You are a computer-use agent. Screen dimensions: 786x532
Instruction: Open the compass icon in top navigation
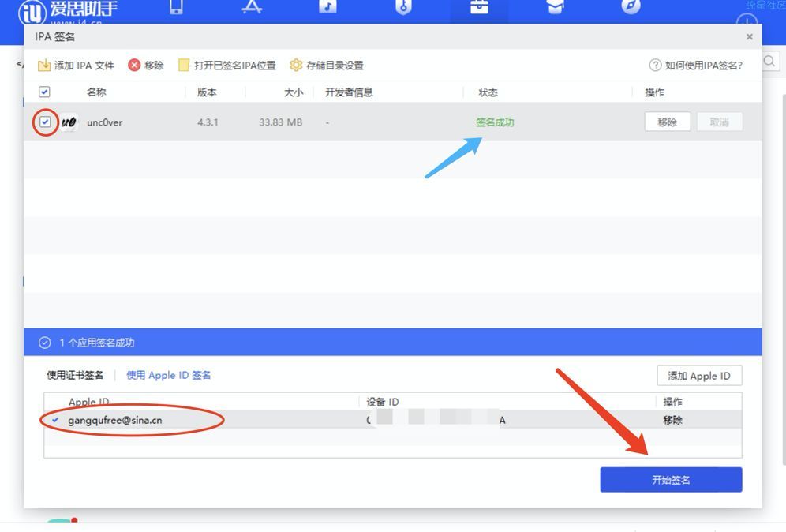(631, 6)
